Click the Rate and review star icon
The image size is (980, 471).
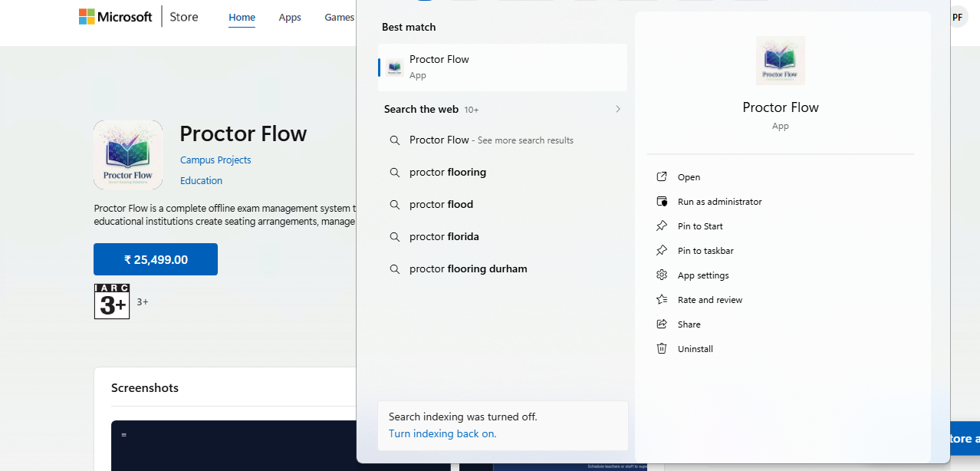(662, 300)
